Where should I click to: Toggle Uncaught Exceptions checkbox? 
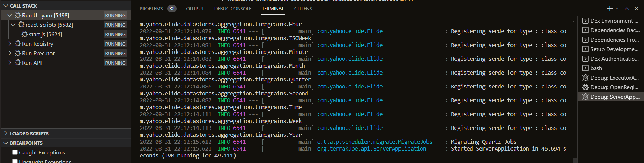(x=15, y=161)
